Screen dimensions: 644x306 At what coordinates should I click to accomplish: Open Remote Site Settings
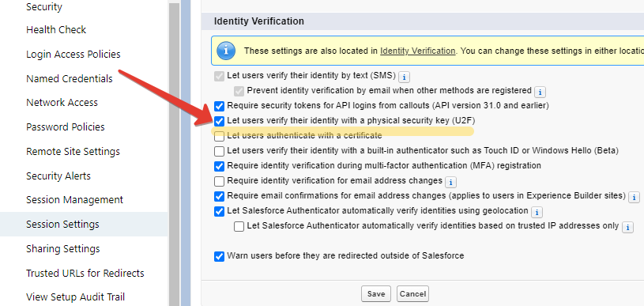point(73,152)
